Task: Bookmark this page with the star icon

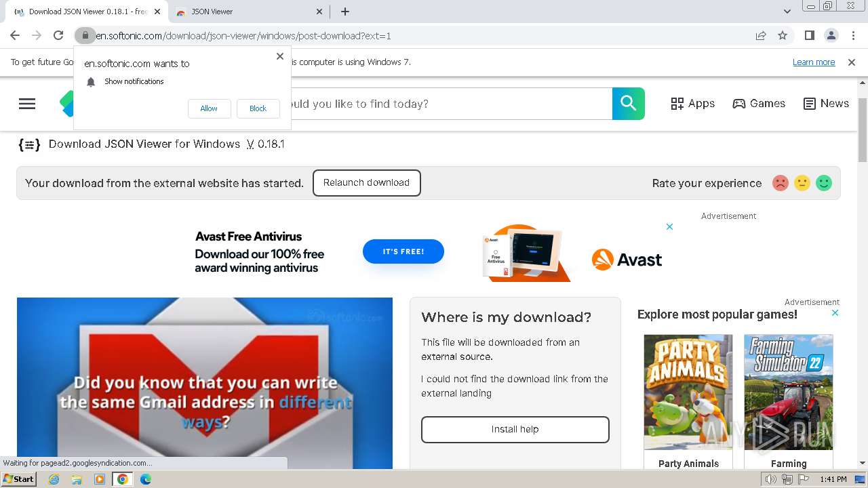Action: (783, 35)
